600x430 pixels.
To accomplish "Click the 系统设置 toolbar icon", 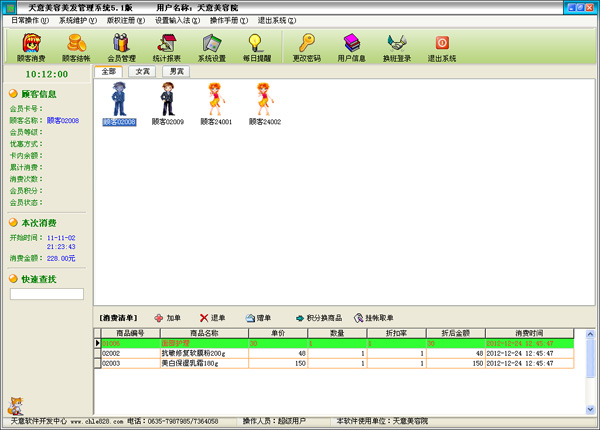I will point(211,47).
